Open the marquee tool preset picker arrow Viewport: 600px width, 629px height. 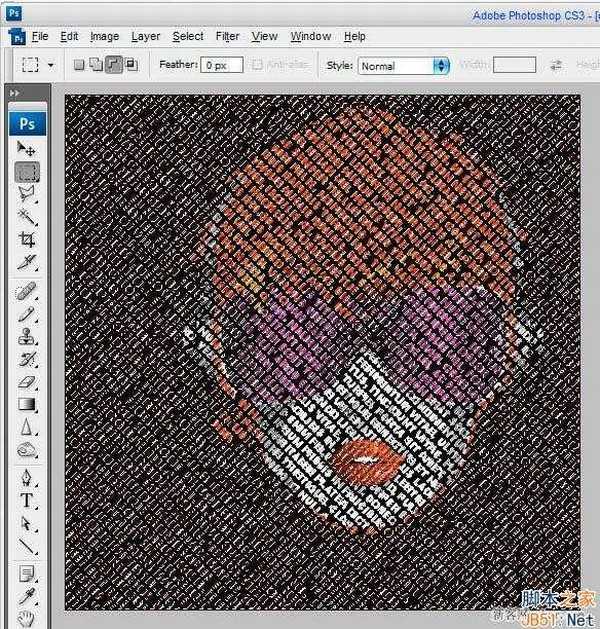[x=51, y=65]
